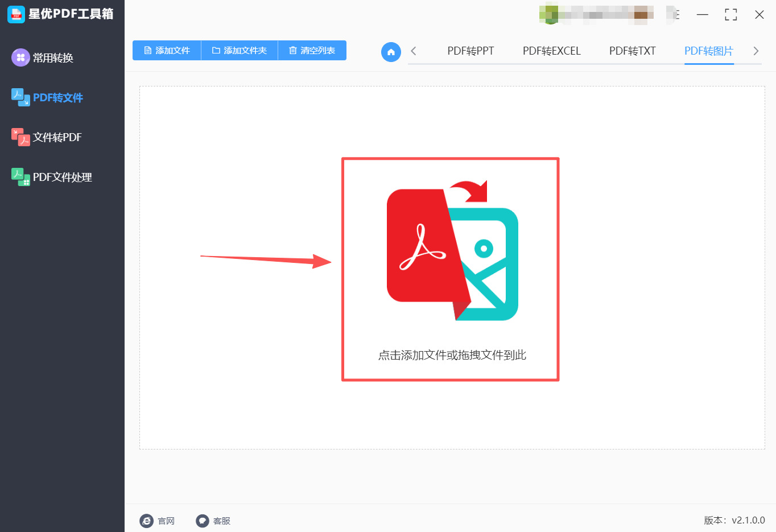Click the 添加文件夹 toolbar button
The image size is (776, 532).
click(240, 51)
